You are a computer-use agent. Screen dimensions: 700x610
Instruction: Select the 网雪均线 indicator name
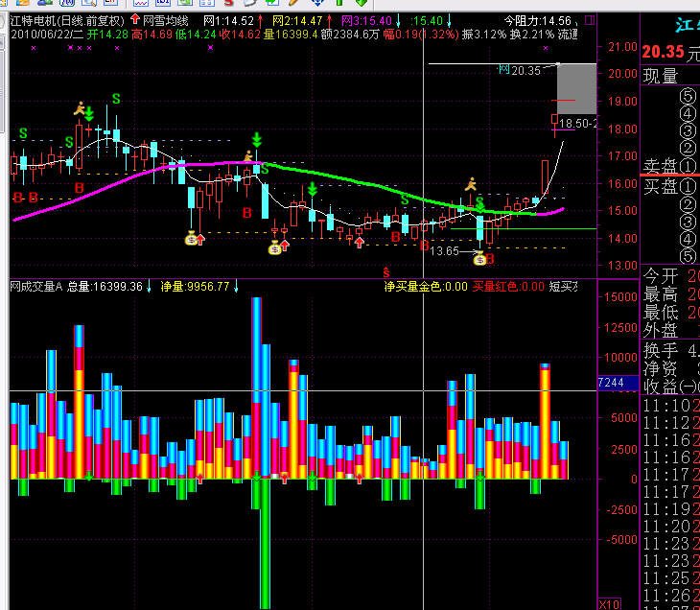click(x=166, y=20)
